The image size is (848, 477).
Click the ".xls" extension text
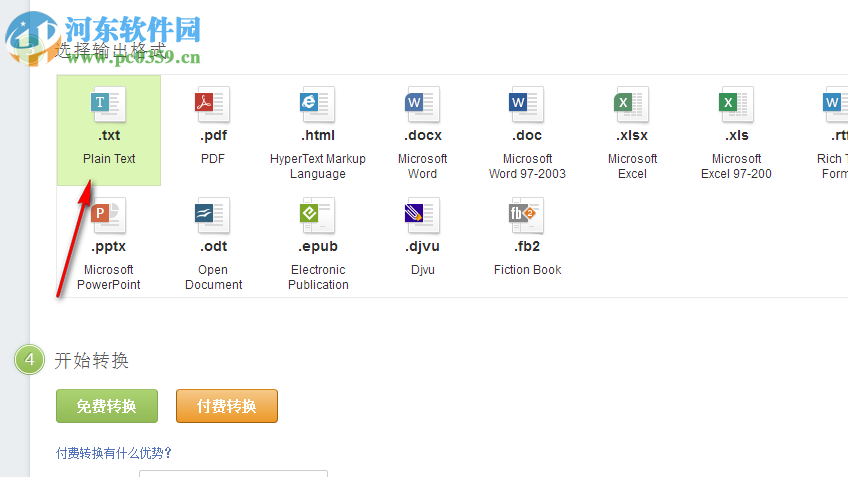[737, 135]
